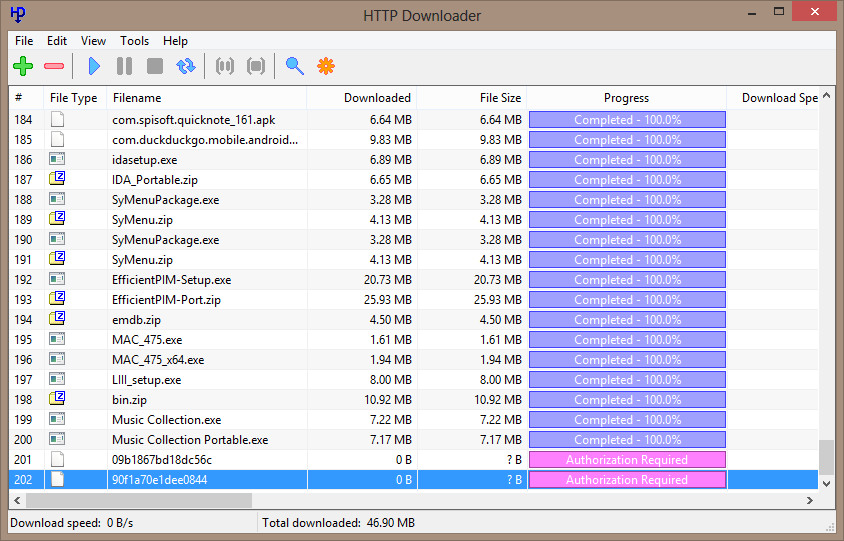Sort by Downloaded column header
844x541 pixels.
coord(362,98)
